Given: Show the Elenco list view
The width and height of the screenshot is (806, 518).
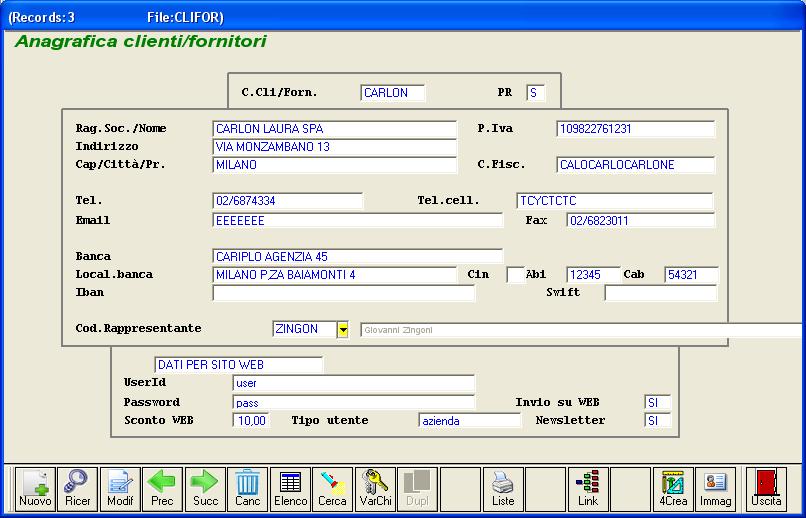Looking at the screenshot, I should click(x=290, y=489).
